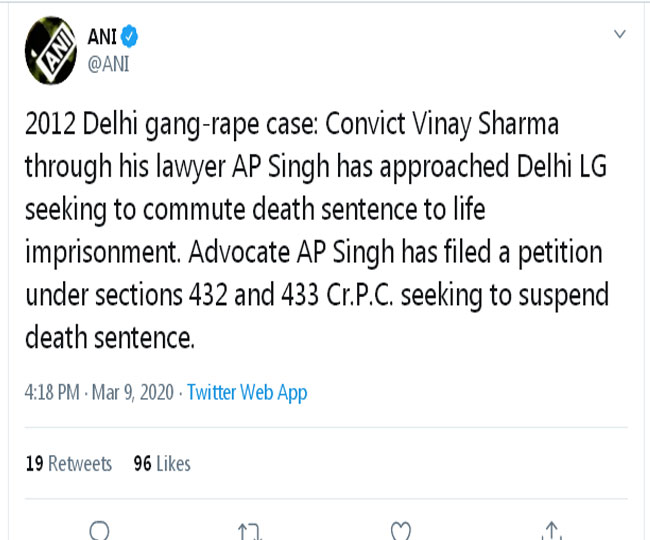
Task: Click the retweet arrows icon
Action: (249, 531)
